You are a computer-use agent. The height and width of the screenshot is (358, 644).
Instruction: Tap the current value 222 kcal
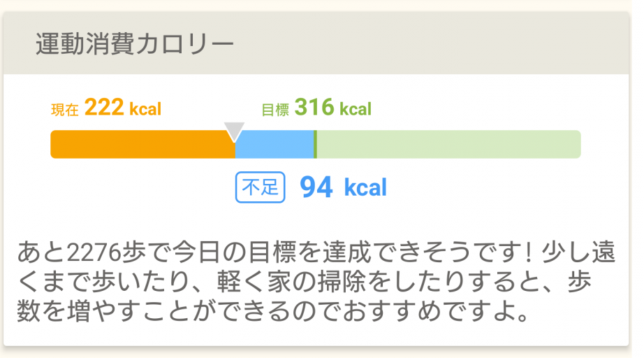pyautogui.click(x=123, y=108)
